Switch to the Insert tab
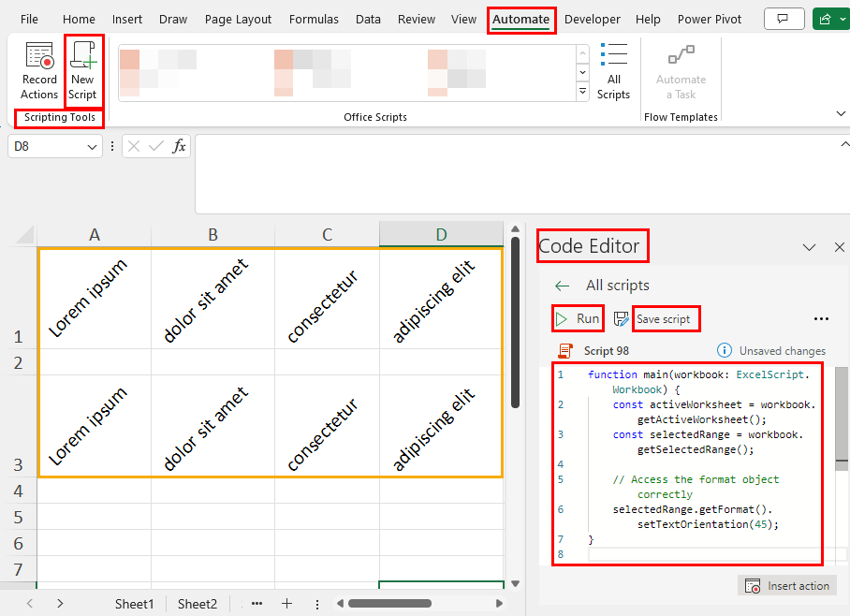850x616 pixels. point(127,20)
